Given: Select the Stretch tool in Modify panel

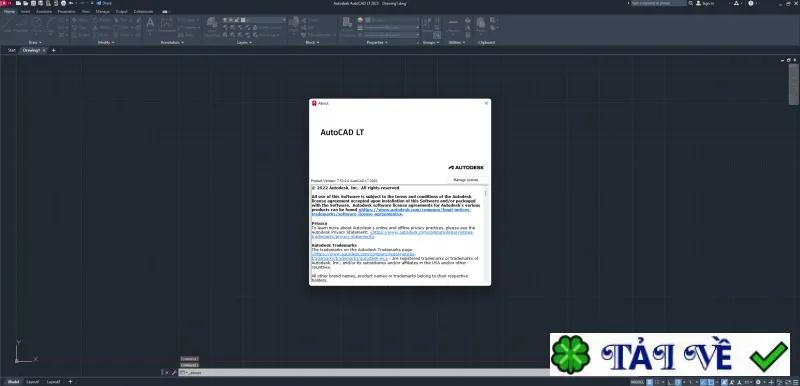Looking at the screenshot, I should (81, 35).
